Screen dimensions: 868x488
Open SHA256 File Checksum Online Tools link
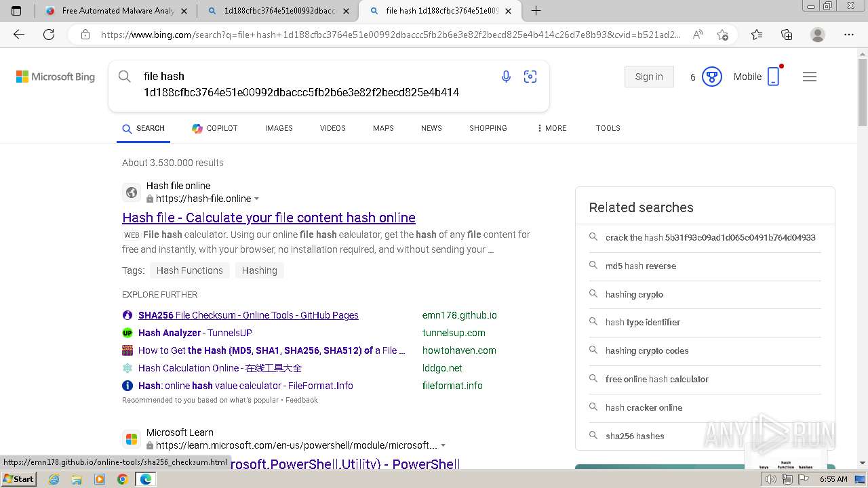tap(248, 315)
